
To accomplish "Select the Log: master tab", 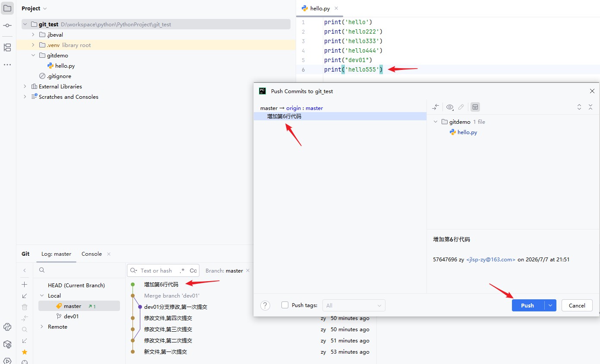I will click(x=56, y=254).
